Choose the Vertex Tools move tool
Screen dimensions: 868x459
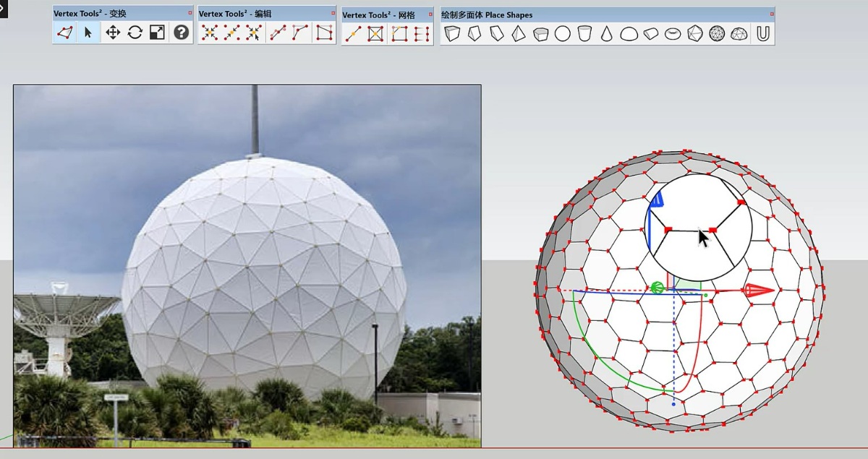(112, 33)
